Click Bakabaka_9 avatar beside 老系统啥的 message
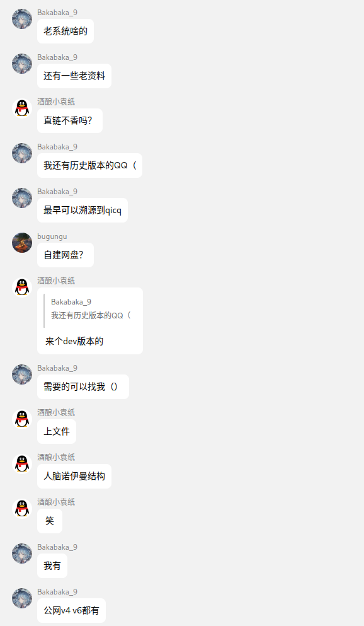The height and width of the screenshot is (626, 364). coord(22,19)
